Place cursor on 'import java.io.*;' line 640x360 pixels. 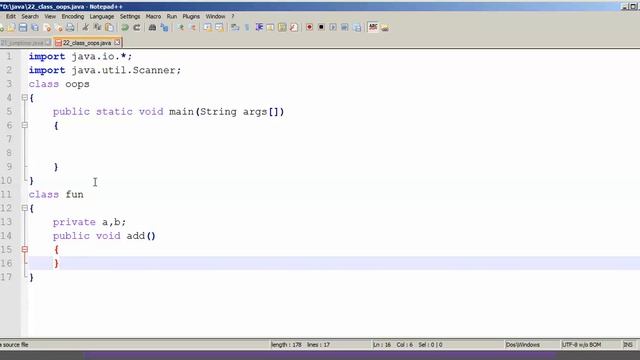click(80, 56)
